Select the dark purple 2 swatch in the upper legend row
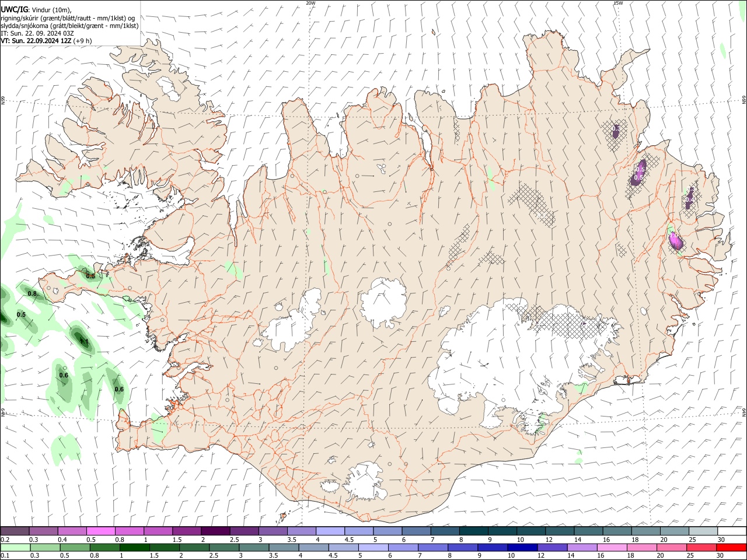The width and height of the screenshot is (747, 560). point(215,531)
